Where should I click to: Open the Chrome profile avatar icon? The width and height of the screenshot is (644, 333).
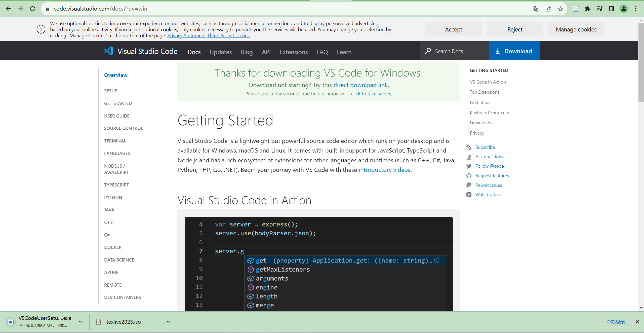(624, 9)
